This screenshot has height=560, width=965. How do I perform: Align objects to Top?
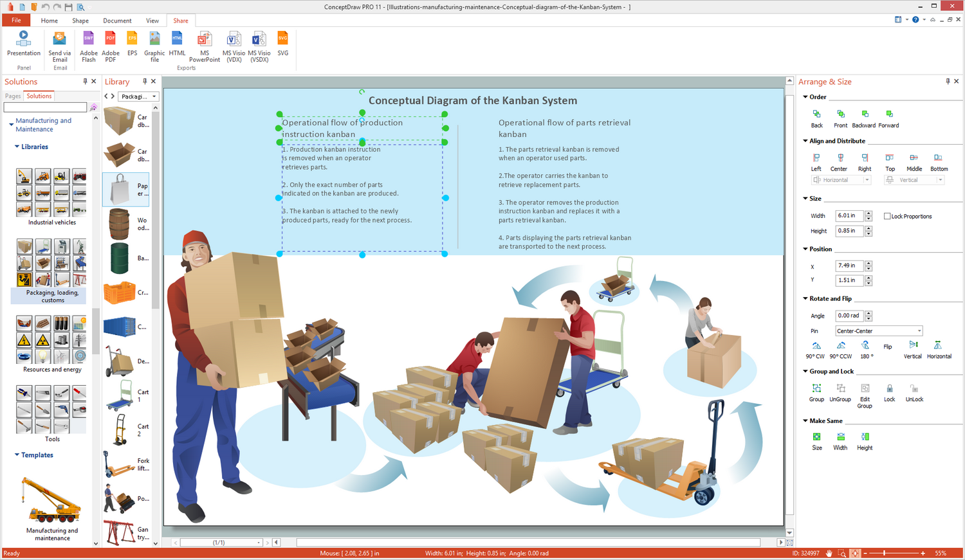pos(890,162)
